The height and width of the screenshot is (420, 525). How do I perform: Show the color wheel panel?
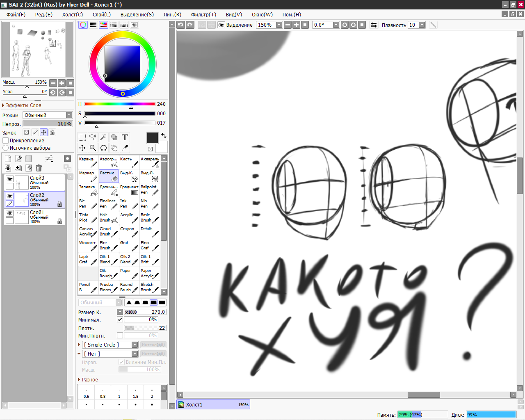click(x=83, y=25)
